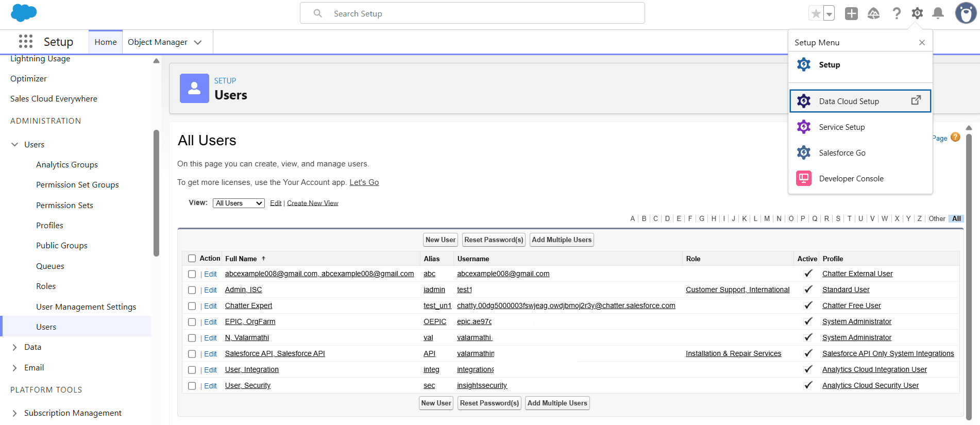
Task: Filter users by letter S
Action: tap(838, 218)
